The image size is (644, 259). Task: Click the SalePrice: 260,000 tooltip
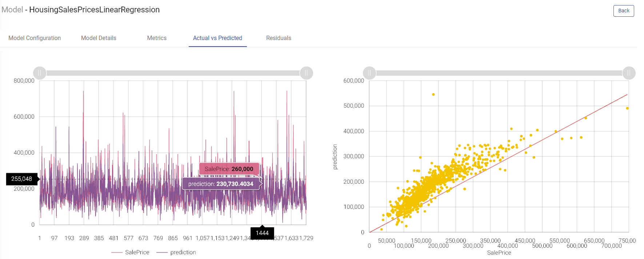point(229,169)
